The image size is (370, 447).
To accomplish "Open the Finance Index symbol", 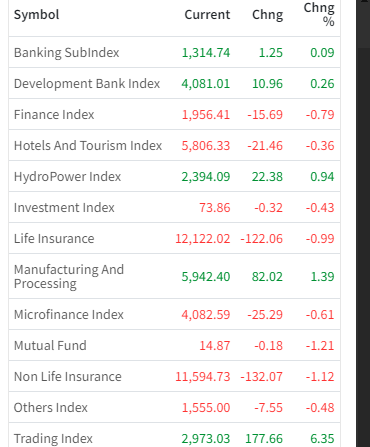I will tap(54, 115).
